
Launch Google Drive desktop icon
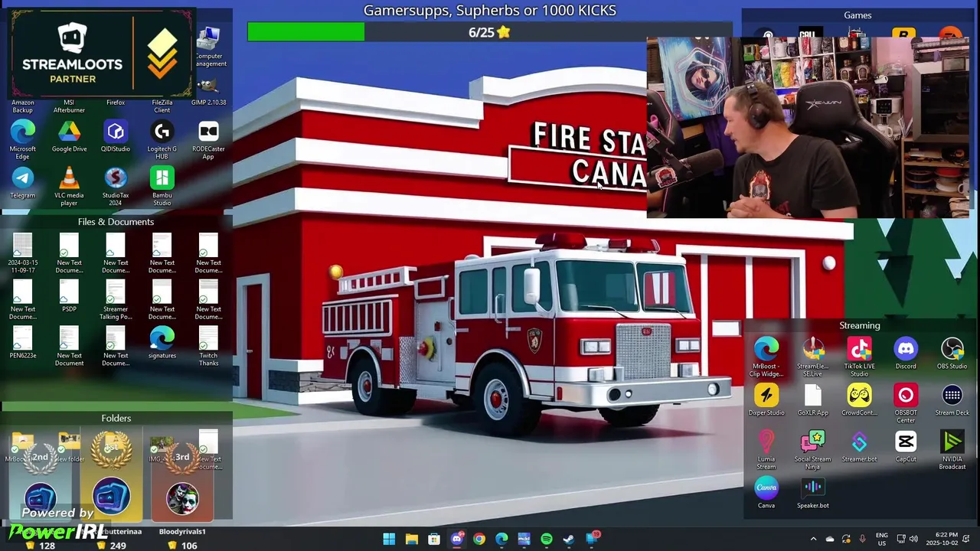click(x=69, y=136)
